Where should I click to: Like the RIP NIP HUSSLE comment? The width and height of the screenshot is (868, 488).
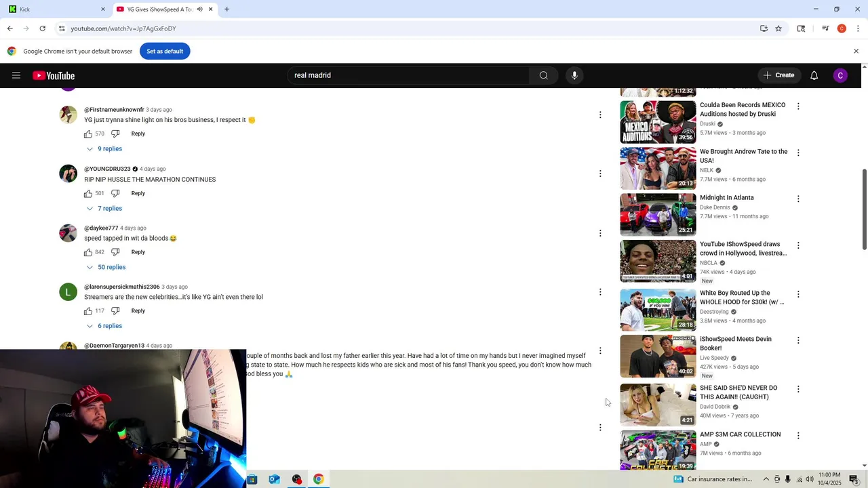point(88,194)
